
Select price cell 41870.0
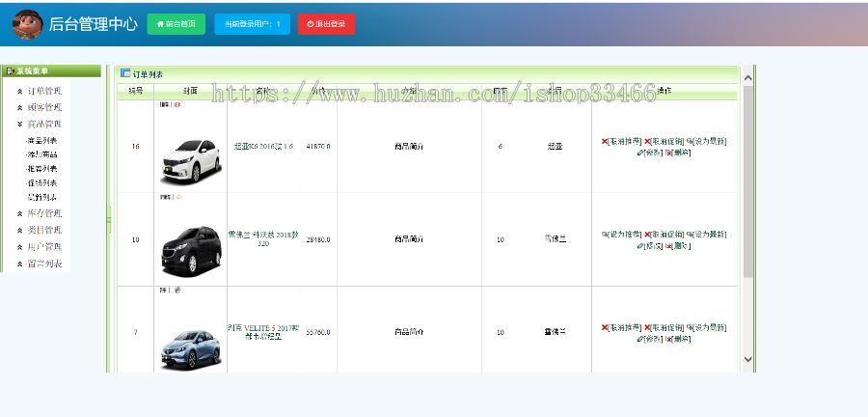318,146
